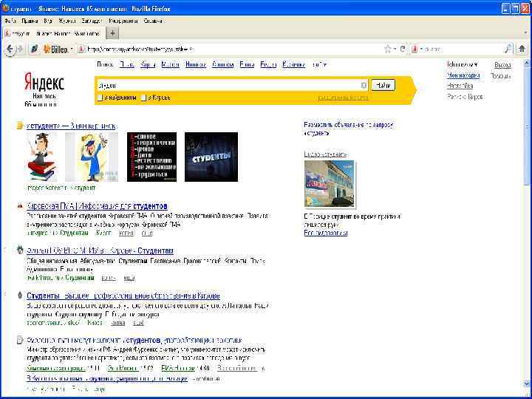The height and width of the screenshot is (399, 532).
Task: Click the Firefox back arrow button
Action: coord(10,50)
